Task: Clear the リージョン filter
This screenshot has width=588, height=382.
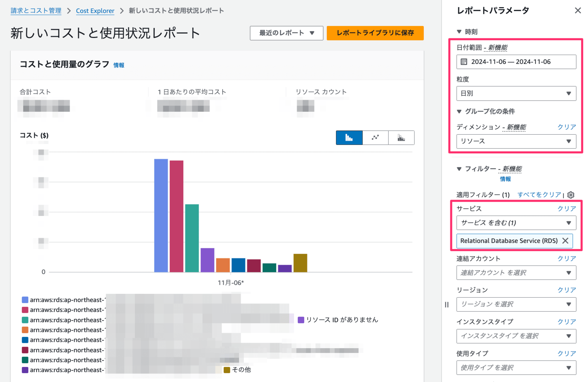Action: [567, 290]
